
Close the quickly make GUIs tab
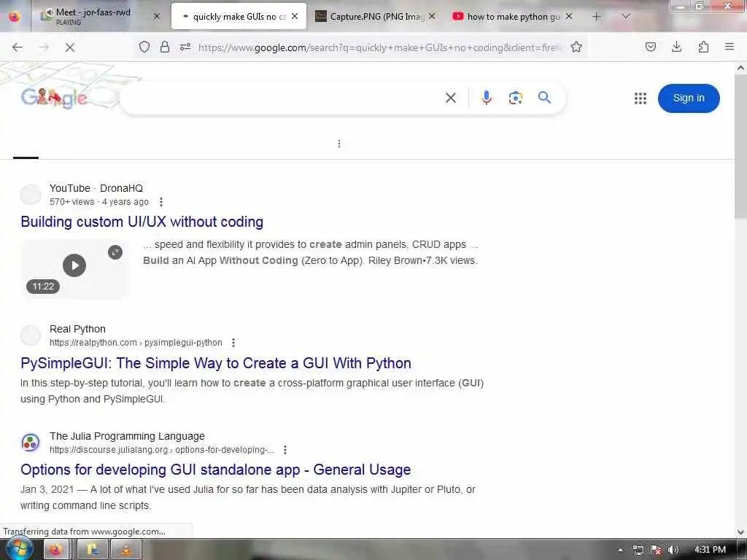coord(295,16)
